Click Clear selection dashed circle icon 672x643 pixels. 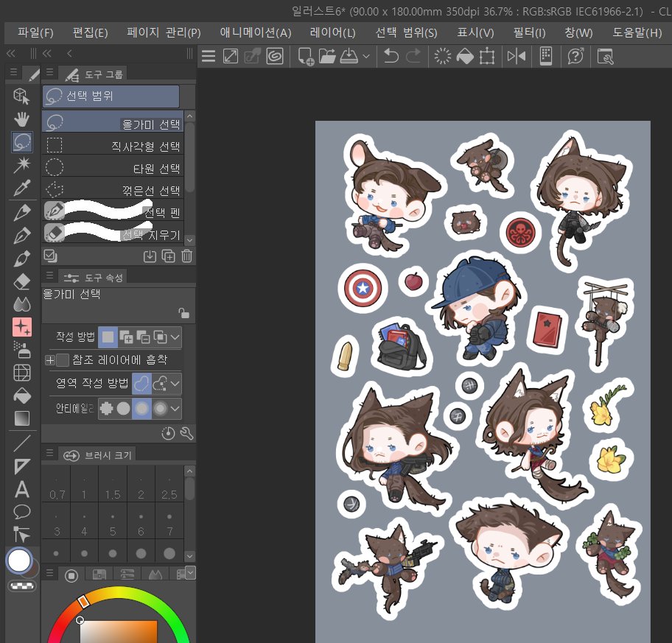click(x=442, y=56)
